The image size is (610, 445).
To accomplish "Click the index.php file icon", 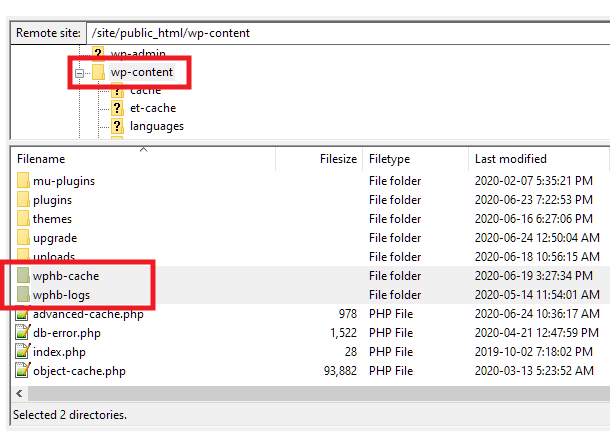I will click(23, 352).
